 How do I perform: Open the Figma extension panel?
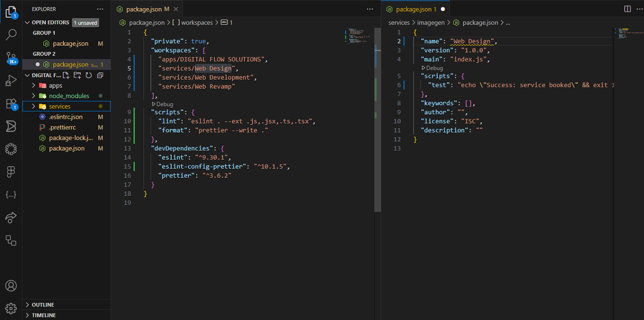coord(11,172)
